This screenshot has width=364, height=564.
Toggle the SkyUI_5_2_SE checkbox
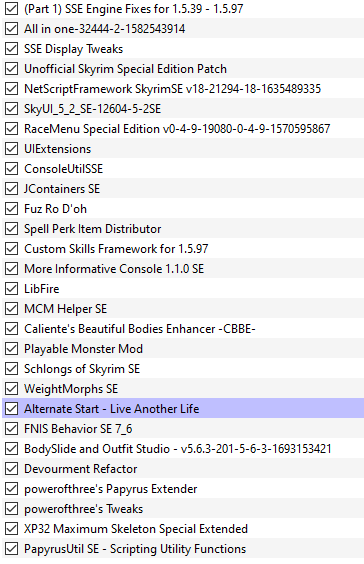point(12,109)
